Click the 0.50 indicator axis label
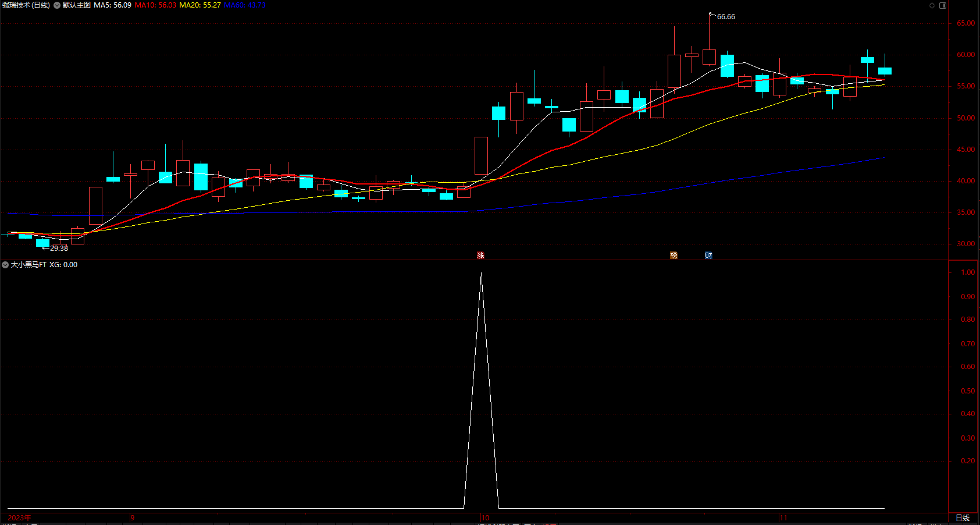 (968, 391)
